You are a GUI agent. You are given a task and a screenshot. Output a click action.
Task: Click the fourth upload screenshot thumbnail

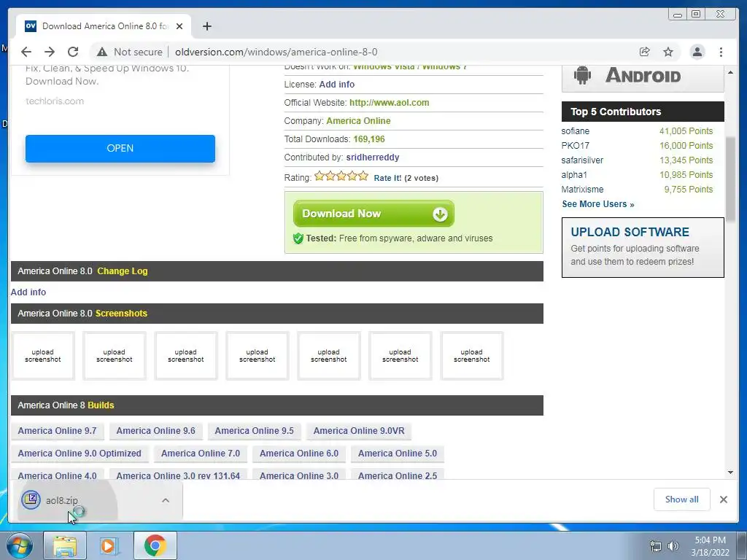[x=258, y=356]
